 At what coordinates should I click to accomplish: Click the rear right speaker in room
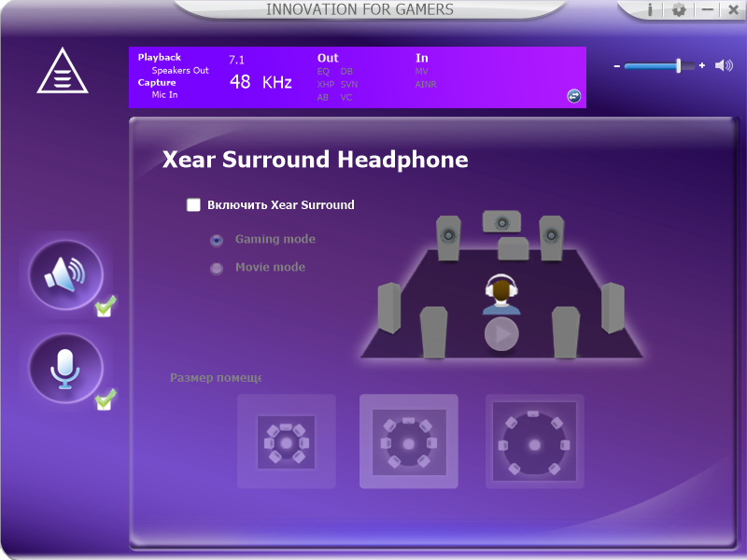click(x=566, y=332)
